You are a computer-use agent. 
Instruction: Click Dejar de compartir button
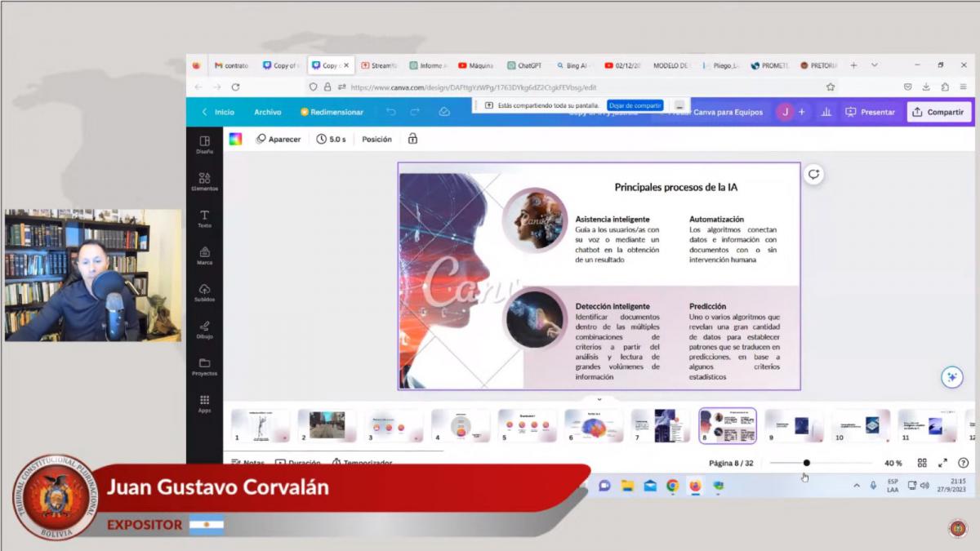635,105
